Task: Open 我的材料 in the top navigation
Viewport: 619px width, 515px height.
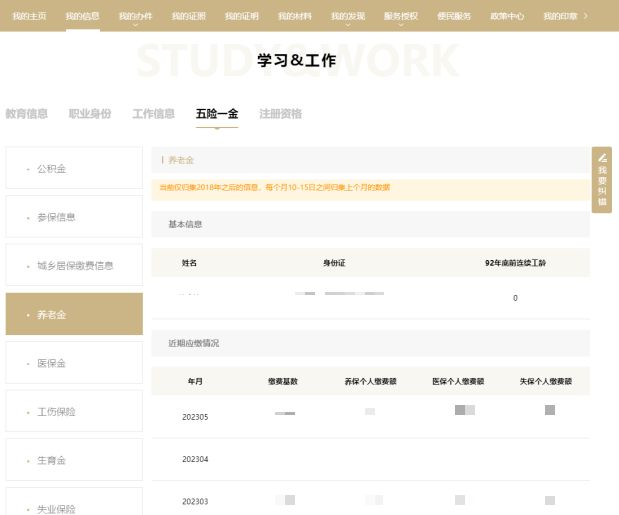Action: pos(295,16)
